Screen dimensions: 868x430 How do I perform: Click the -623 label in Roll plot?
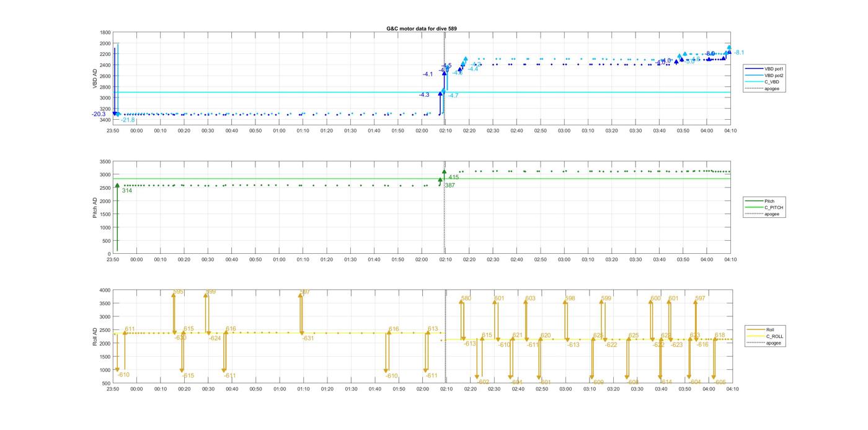677,345
